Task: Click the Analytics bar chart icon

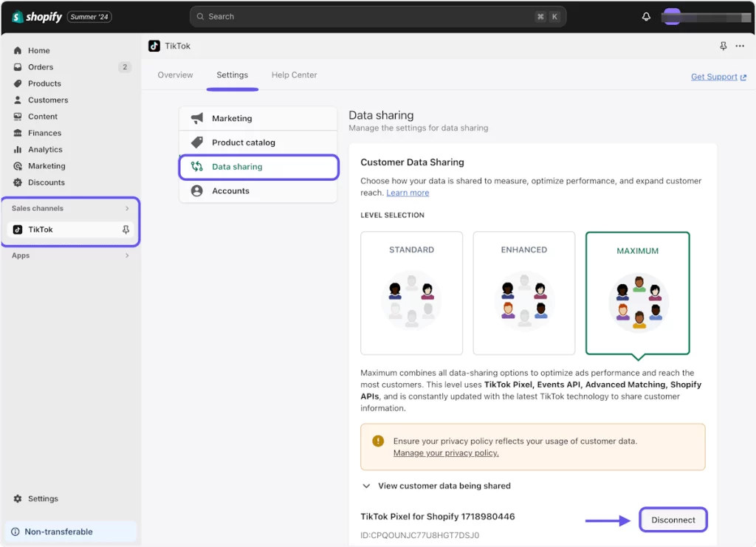Action: (x=18, y=149)
